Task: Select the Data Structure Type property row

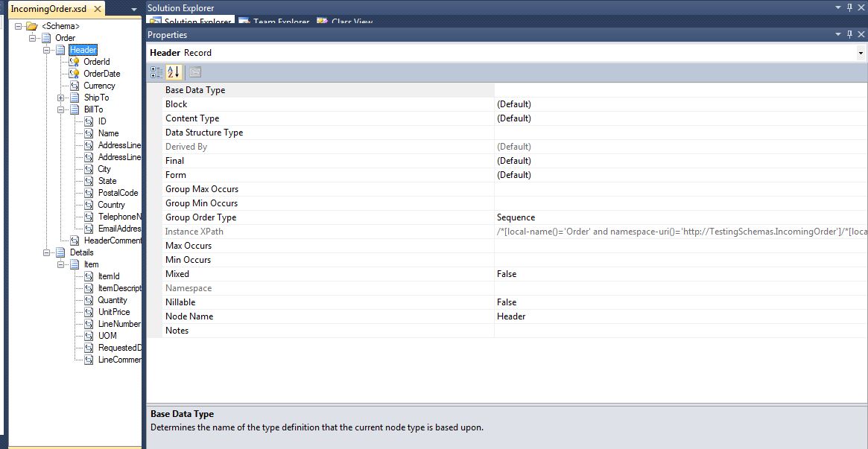Action: 507,133
